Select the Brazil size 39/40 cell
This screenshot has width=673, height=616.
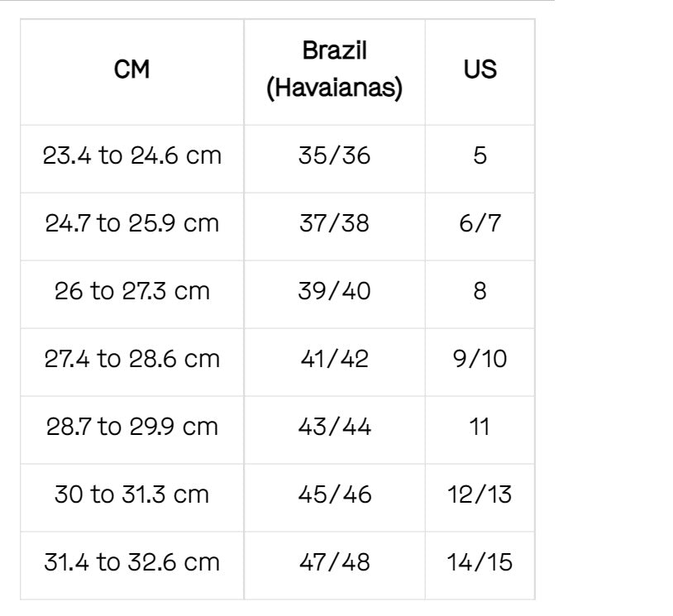(334, 291)
